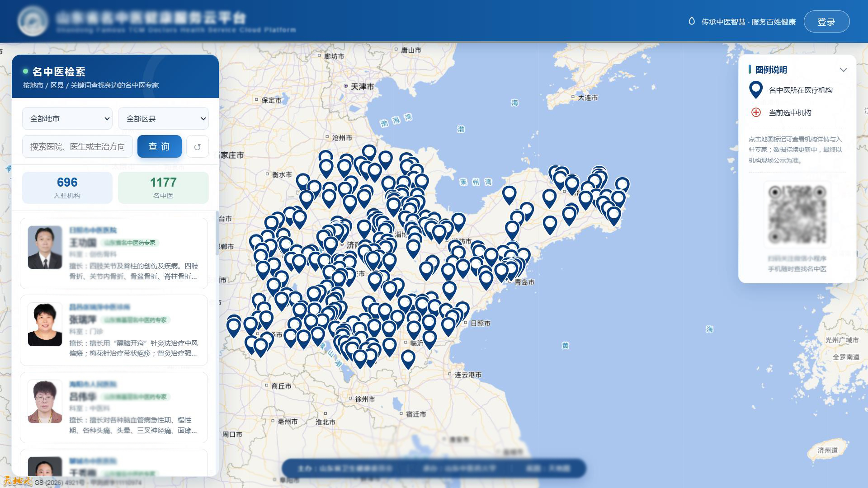Click the slogan 传承中医智慧 · 服务百姓健康
868x488 pixels.
748,22
